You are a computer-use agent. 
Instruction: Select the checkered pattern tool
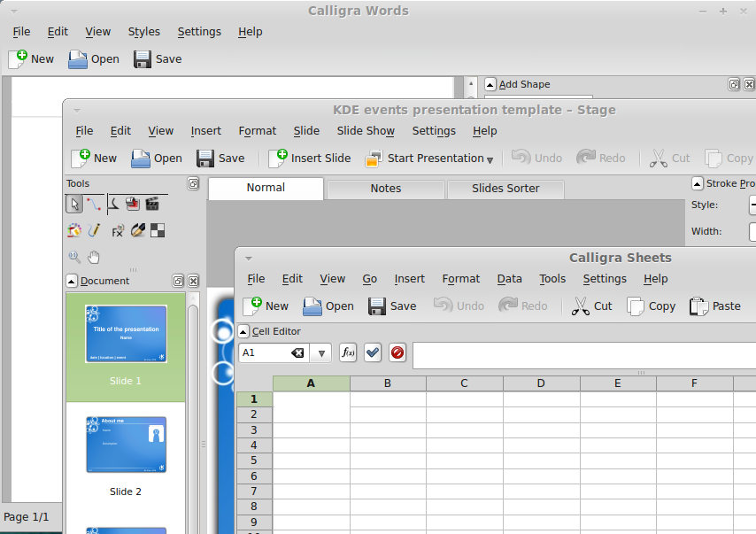(158, 231)
